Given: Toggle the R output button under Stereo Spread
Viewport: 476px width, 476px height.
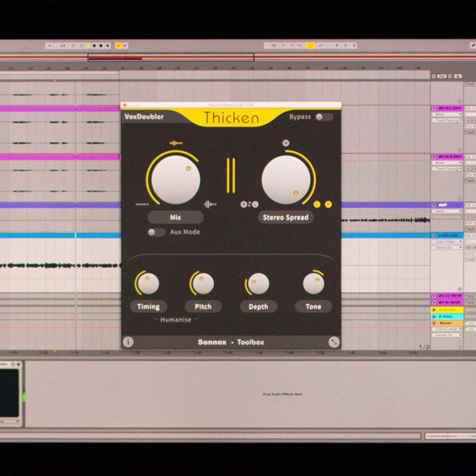Looking at the screenshot, I should point(328,205).
